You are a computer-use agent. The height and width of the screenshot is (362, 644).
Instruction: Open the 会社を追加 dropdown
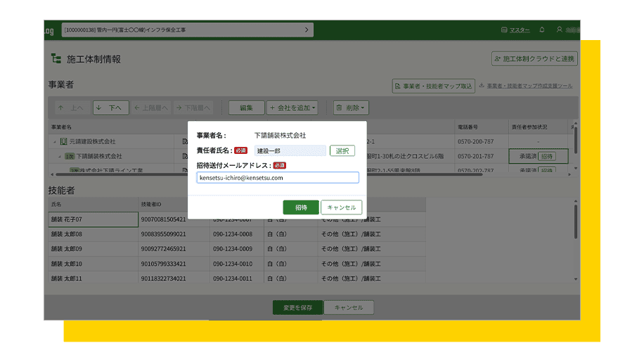(292, 108)
